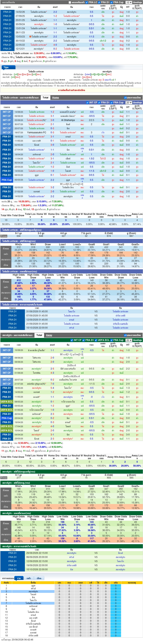Select the เยือน tab in standings table
143x644 pixels.
point(39,578)
